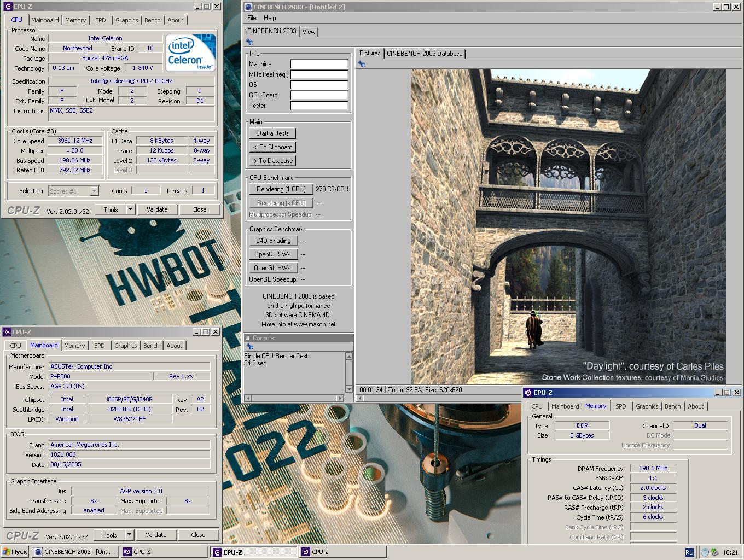Image resolution: width=744 pixels, height=560 pixels.
Task: Click Rendering (1 CPU) benchmark button
Action: (281, 189)
